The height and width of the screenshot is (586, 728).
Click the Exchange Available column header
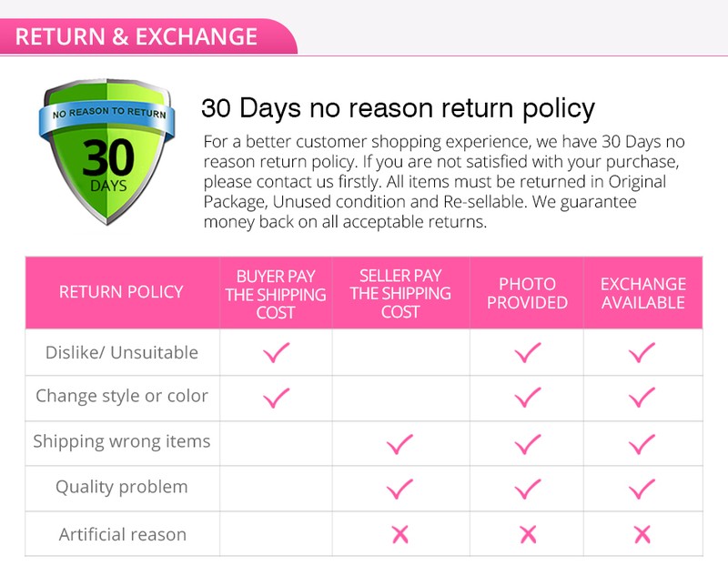(x=642, y=293)
